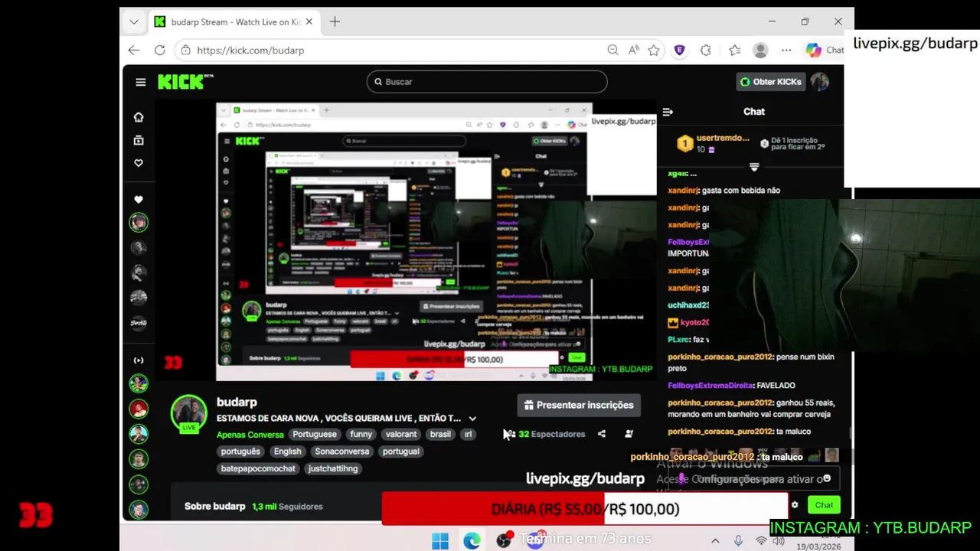Open Following heart icon below Browse
Viewport: 980px width, 551px height.
point(139,163)
